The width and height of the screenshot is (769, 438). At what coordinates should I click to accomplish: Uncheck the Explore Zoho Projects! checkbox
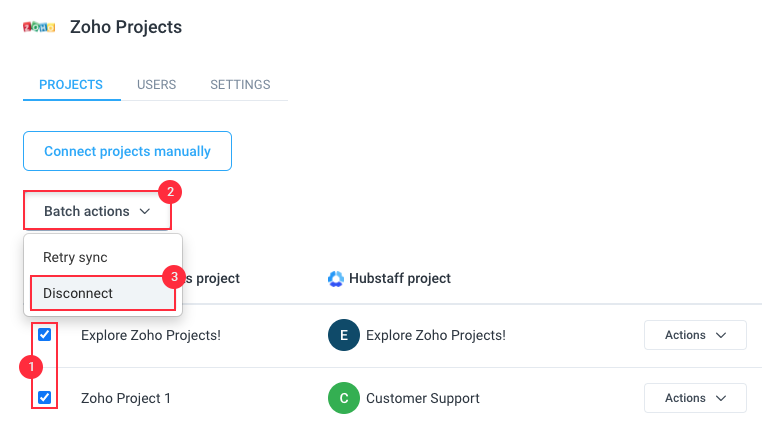click(x=45, y=335)
